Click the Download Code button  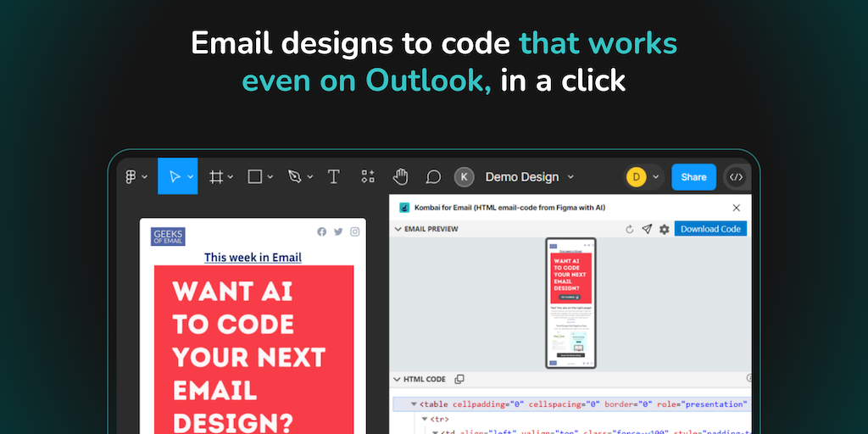[710, 229]
